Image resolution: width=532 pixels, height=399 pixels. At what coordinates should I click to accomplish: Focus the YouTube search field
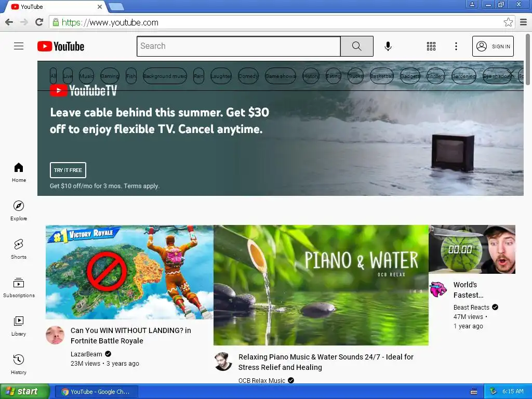tap(238, 46)
